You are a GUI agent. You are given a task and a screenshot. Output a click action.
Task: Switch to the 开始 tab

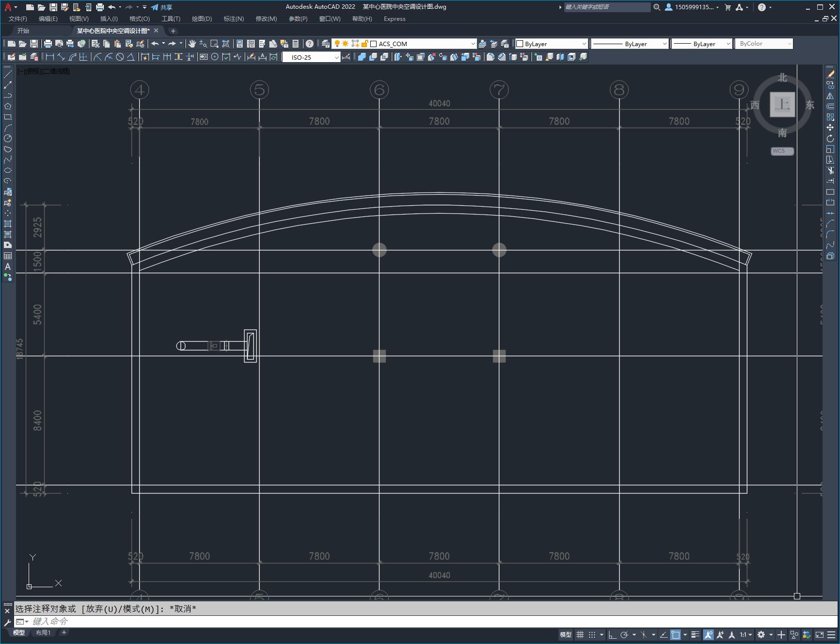point(23,31)
